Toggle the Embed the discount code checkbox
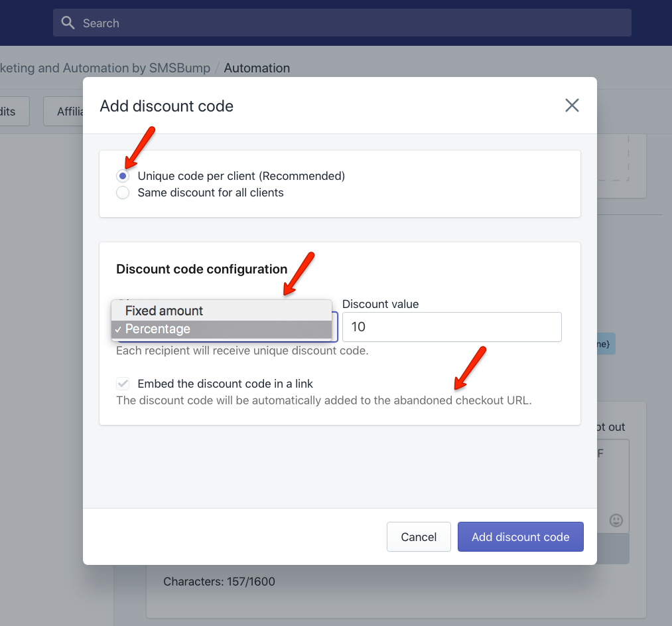The width and height of the screenshot is (672, 626). pyautogui.click(x=123, y=383)
